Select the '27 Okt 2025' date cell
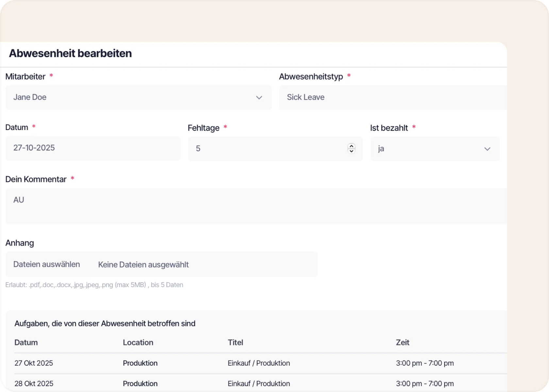549x392 pixels. (x=34, y=363)
